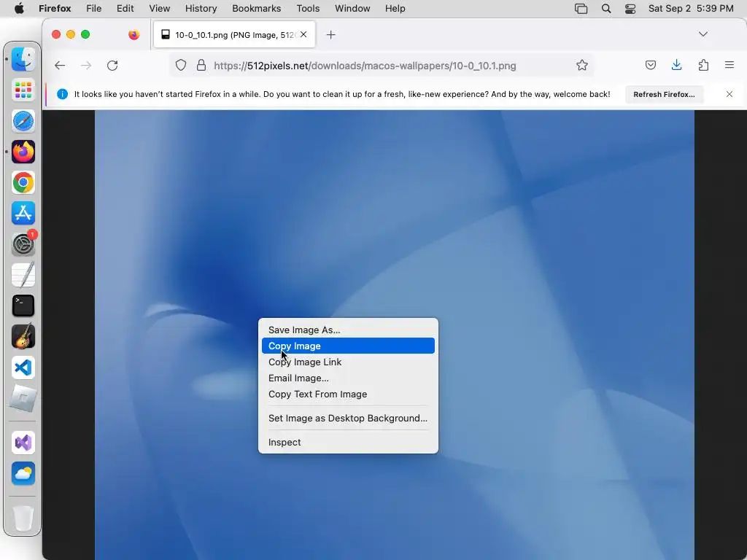Open Trash from the Dock
Screen dimensions: 747x560
click(x=23, y=518)
